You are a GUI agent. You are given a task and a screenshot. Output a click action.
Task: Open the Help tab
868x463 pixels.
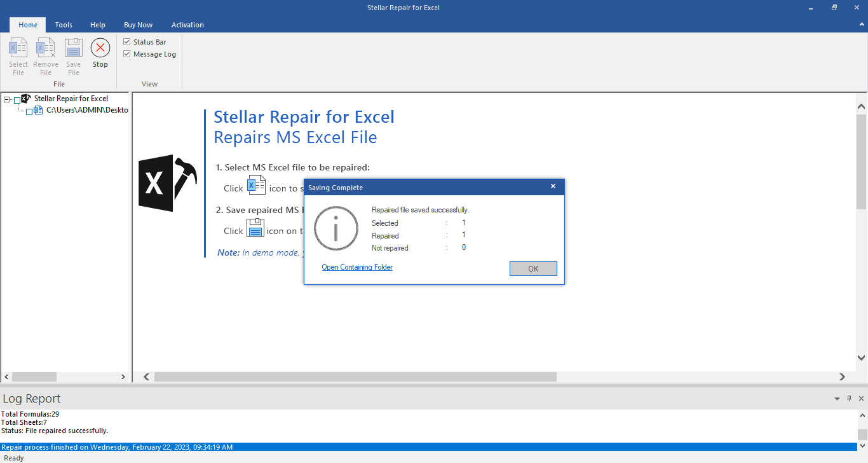[x=98, y=25]
